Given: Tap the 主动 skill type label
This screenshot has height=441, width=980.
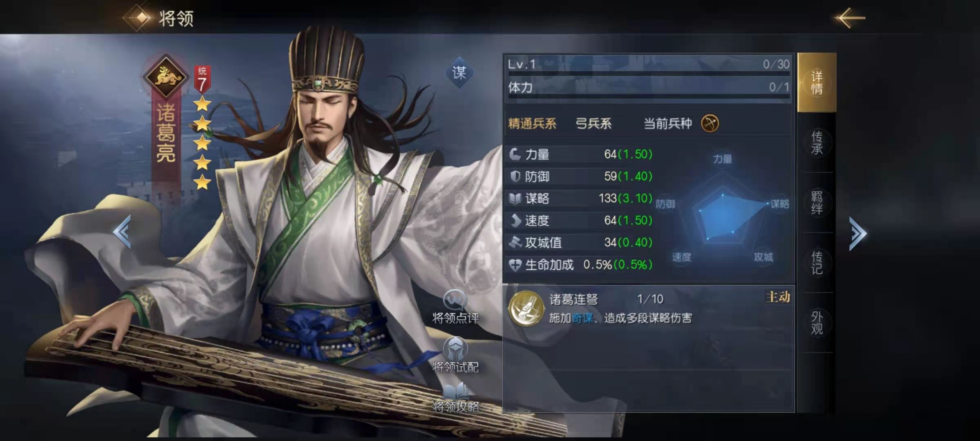Looking at the screenshot, I should coord(778,297).
